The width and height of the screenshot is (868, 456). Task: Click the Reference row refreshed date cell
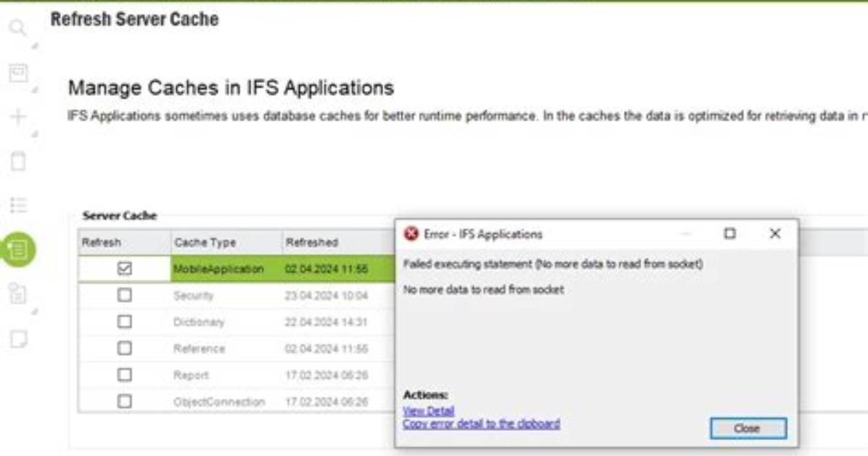pos(339,349)
